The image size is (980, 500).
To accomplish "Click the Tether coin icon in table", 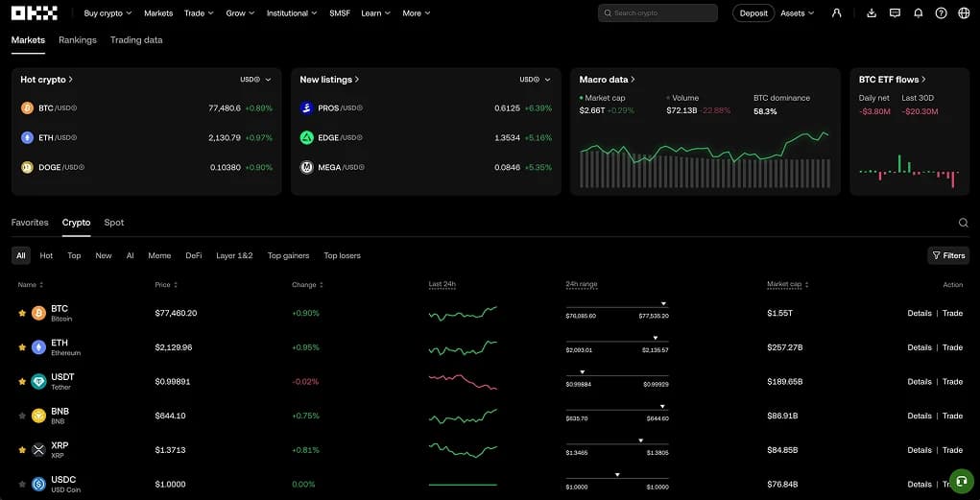I will pos(38,382).
